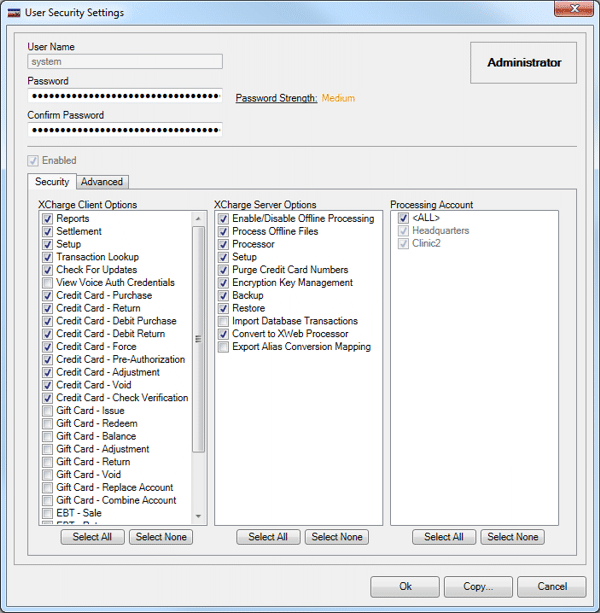This screenshot has height=613, width=600.
Task: Confirm settings with the Ok button
Action: coord(405,587)
